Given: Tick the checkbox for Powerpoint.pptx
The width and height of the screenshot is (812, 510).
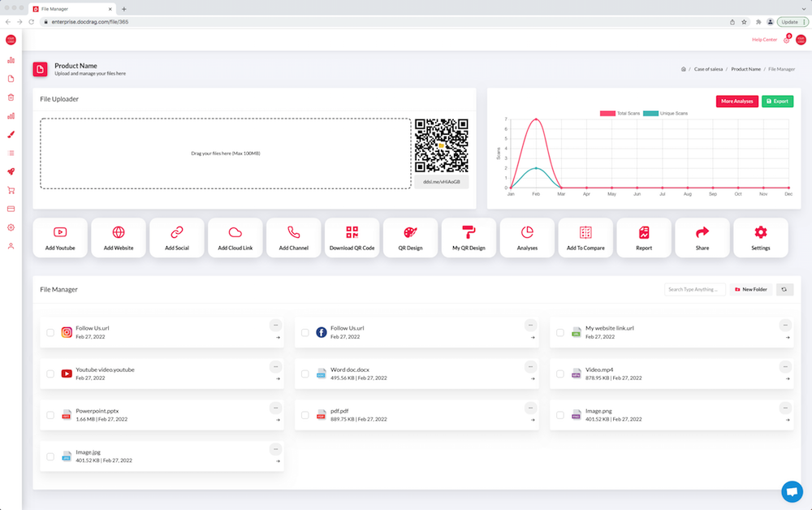Looking at the screenshot, I should click(x=50, y=415).
